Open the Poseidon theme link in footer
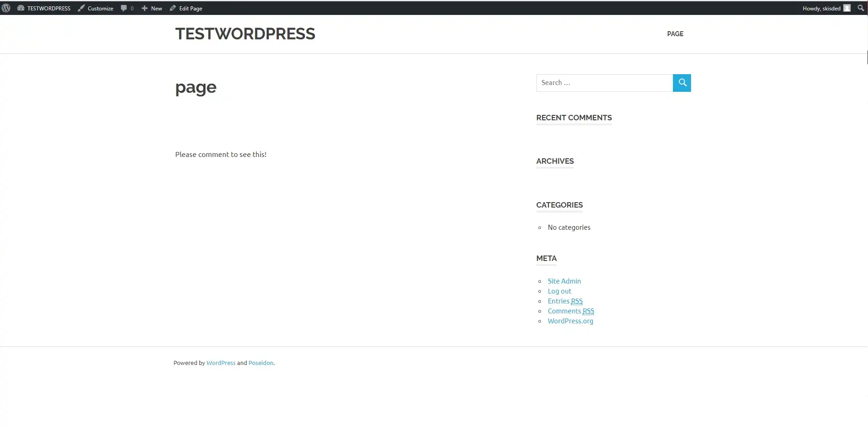This screenshot has height=426, width=868. click(x=261, y=362)
